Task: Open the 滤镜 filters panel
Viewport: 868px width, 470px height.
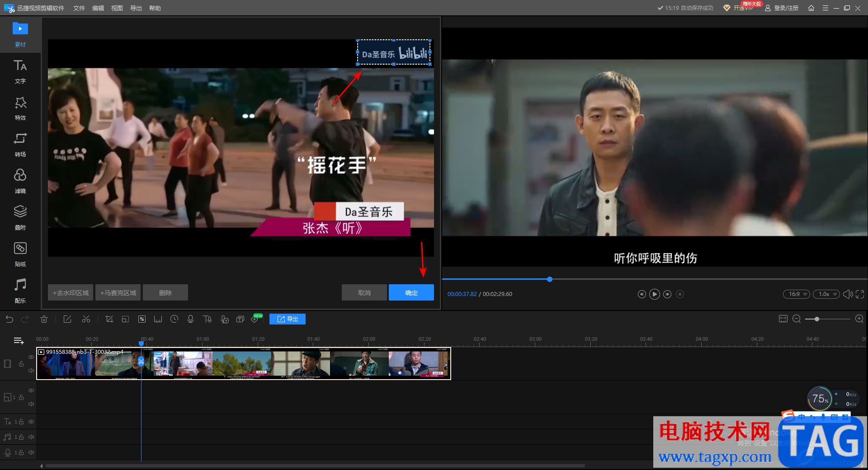Action: pos(20,182)
